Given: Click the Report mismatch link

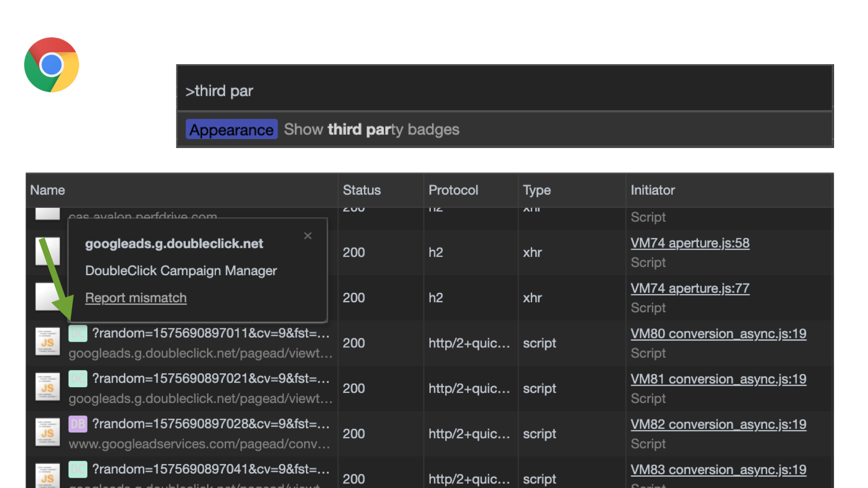Looking at the screenshot, I should tap(136, 298).
